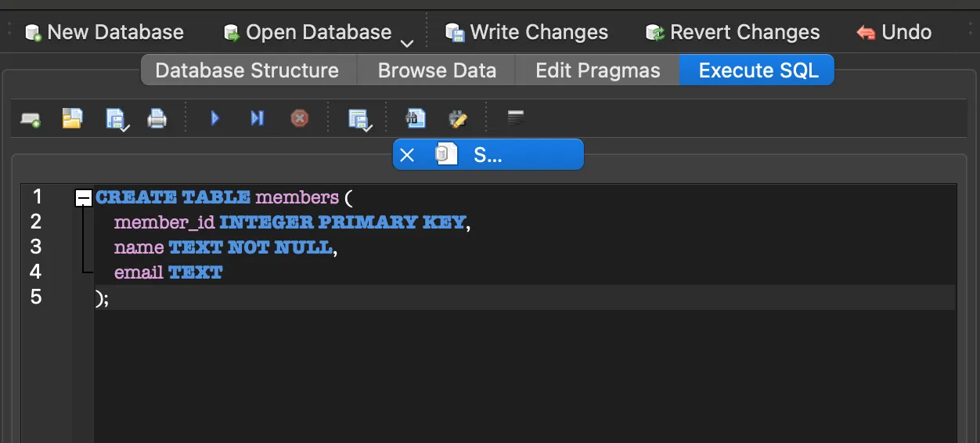Click the Write Changes button

[x=527, y=32]
